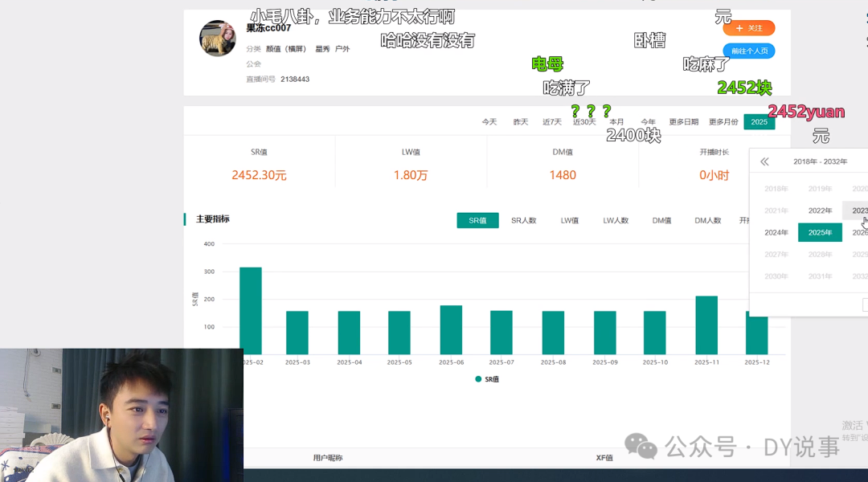Screen dimensions: 868x482
Task: Click the 2018年 - 2032年 range header
Action: point(821,161)
